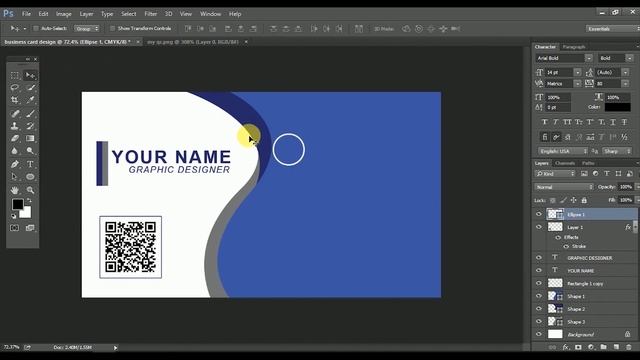This screenshot has width=640, height=360.
Task: Select the Gradient tool
Action: click(30, 138)
